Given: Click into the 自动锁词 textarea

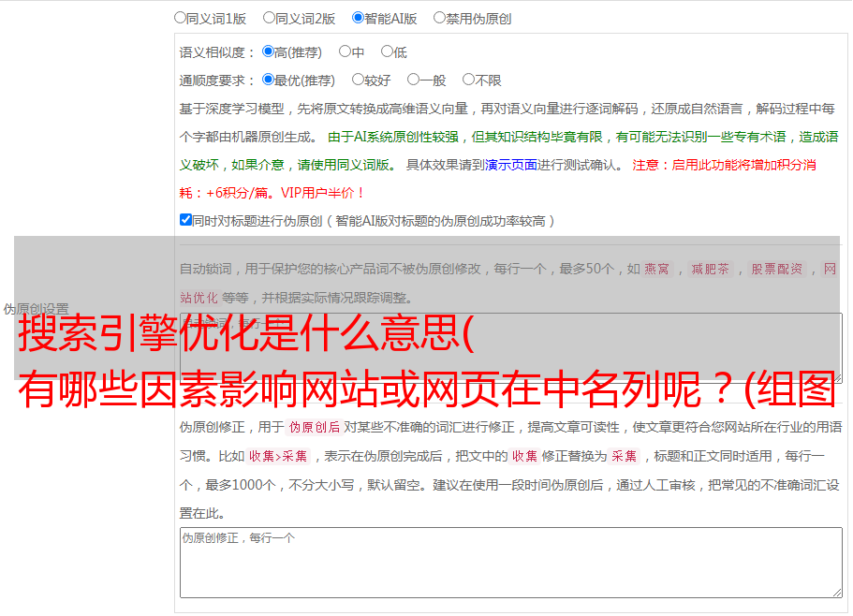Looking at the screenshot, I should (511, 348).
